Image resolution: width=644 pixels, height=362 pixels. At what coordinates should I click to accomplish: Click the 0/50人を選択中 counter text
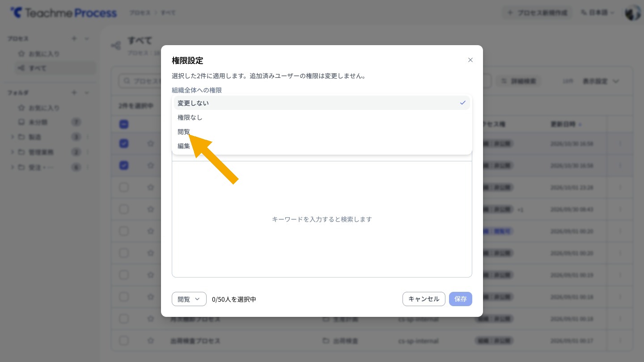(234, 299)
